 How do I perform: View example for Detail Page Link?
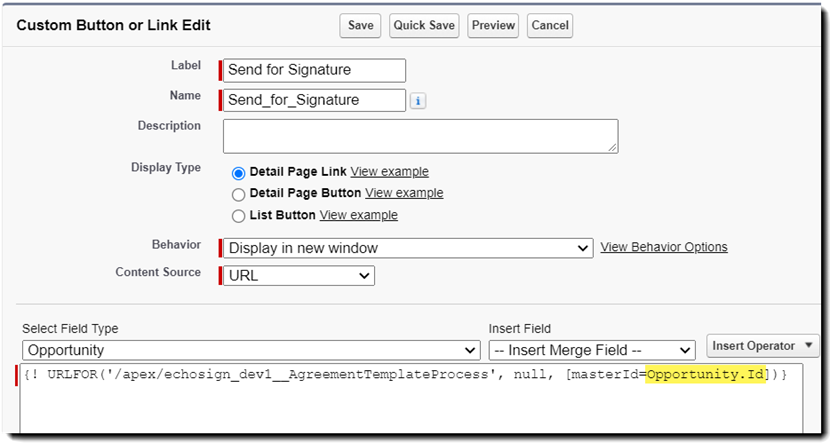click(x=389, y=172)
